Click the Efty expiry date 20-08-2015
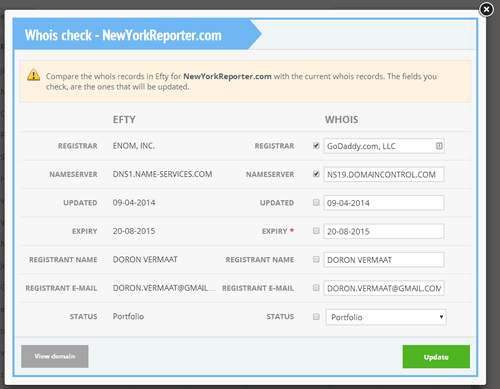Image resolution: width=500 pixels, height=389 pixels. pyautogui.click(x=134, y=231)
